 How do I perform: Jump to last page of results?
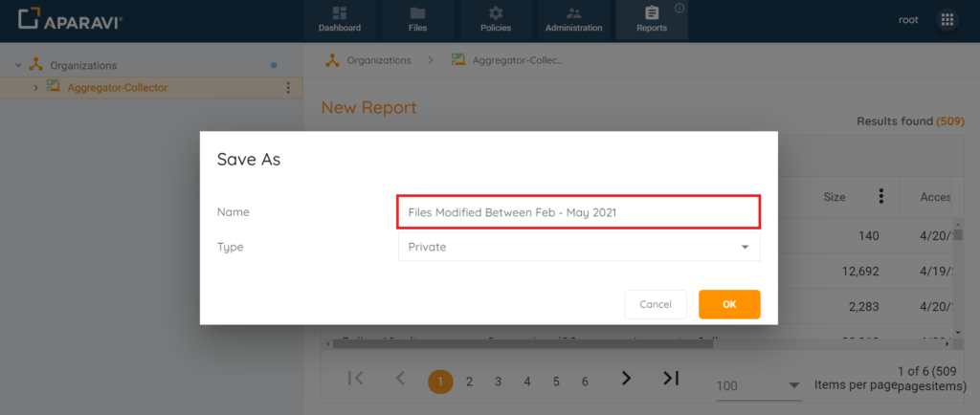(671, 378)
